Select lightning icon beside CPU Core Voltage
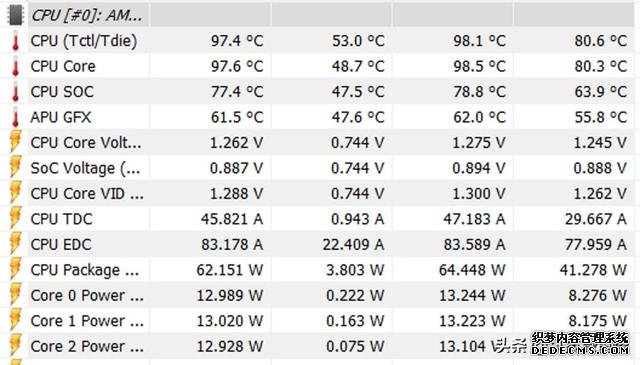640x365 pixels. pos(16,142)
